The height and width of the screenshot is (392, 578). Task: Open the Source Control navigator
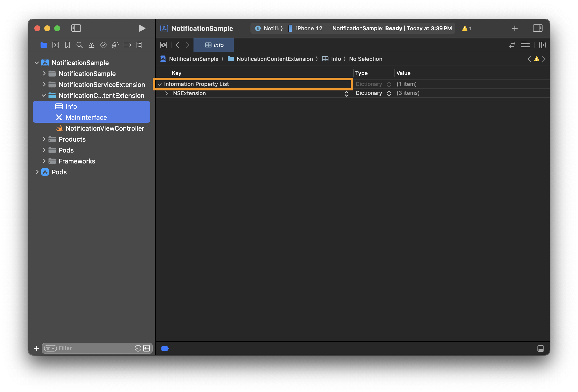[x=56, y=45]
